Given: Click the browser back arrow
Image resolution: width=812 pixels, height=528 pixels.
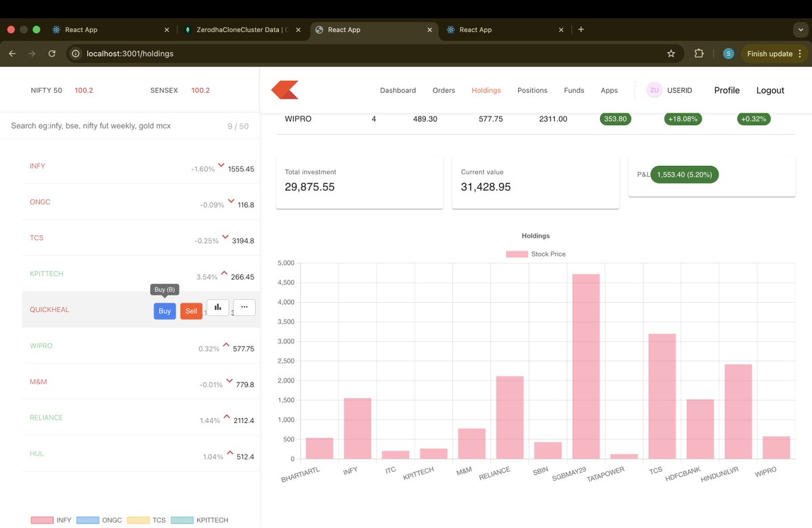Looking at the screenshot, I should point(12,53).
